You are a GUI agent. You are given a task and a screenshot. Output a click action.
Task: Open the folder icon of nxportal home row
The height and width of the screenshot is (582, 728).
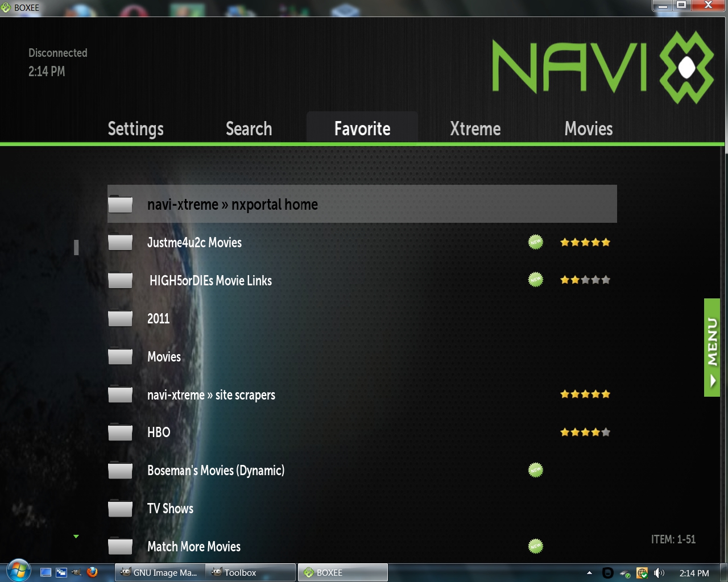pyautogui.click(x=120, y=204)
